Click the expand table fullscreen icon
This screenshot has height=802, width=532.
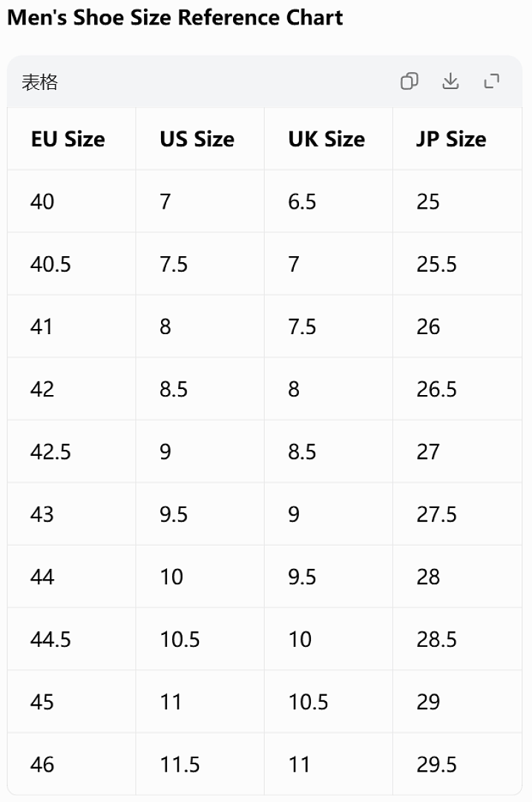coord(492,82)
